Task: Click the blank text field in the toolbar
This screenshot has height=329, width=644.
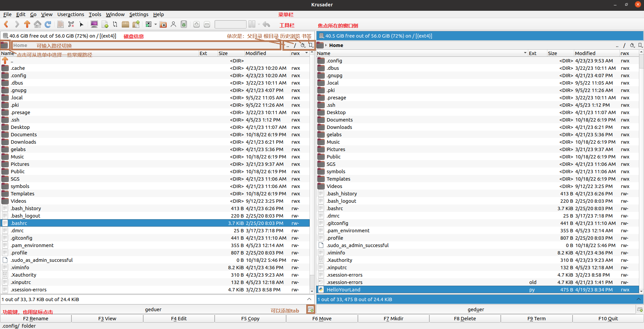Action: pyautogui.click(x=230, y=24)
